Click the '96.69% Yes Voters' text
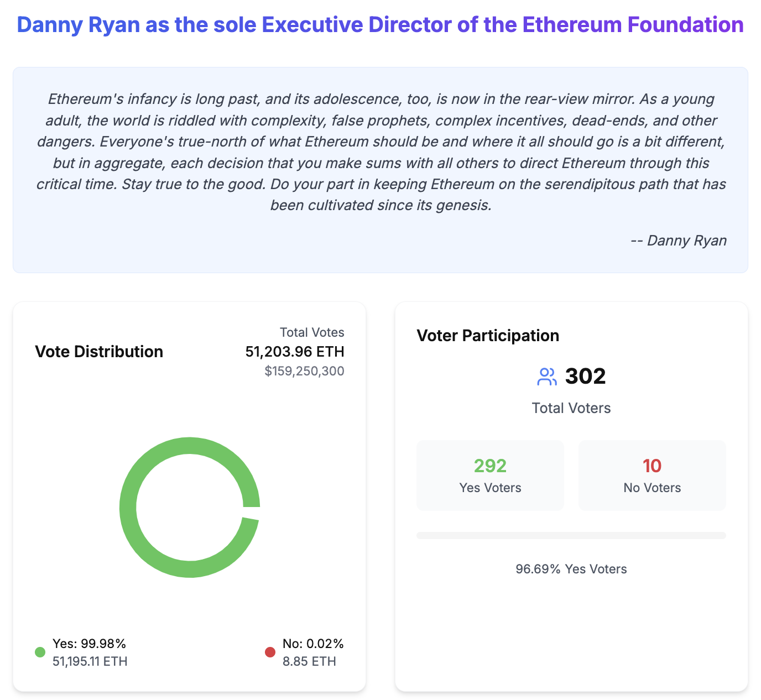The width and height of the screenshot is (761, 700). pyautogui.click(x=571, y=569)
